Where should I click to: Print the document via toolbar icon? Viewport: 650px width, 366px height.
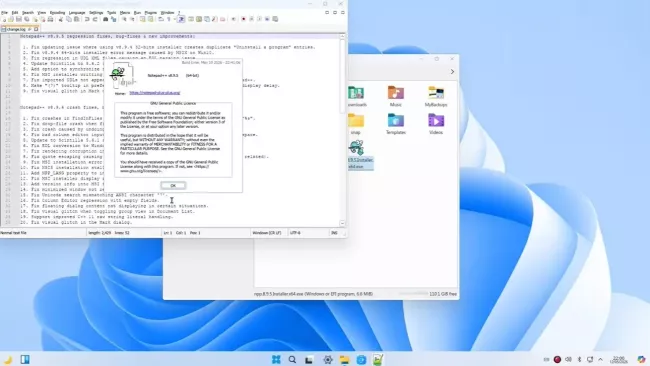[x=50, y=19]
